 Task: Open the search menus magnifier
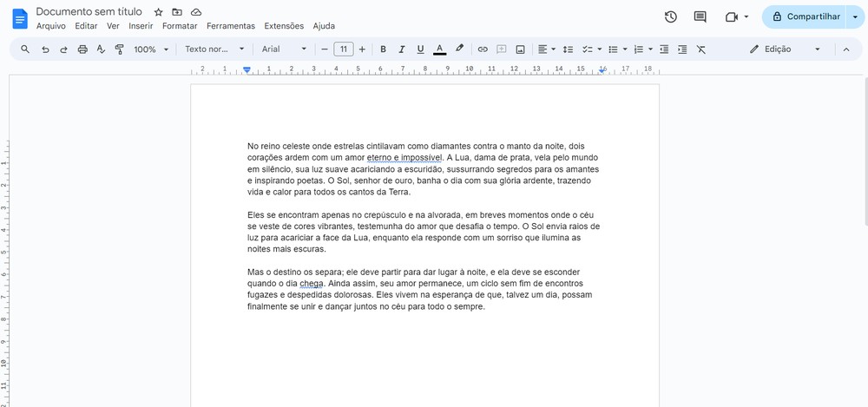(25, 49)
